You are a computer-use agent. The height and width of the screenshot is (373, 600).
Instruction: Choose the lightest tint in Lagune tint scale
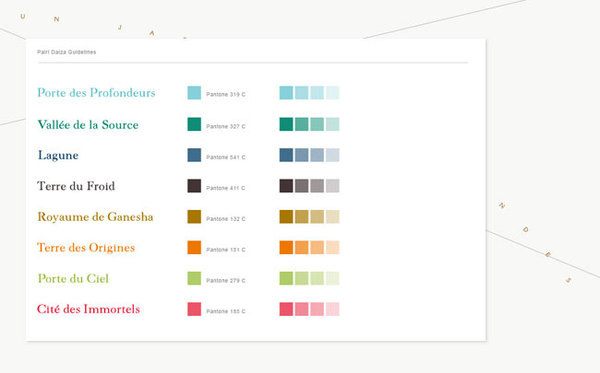(333, 155)
